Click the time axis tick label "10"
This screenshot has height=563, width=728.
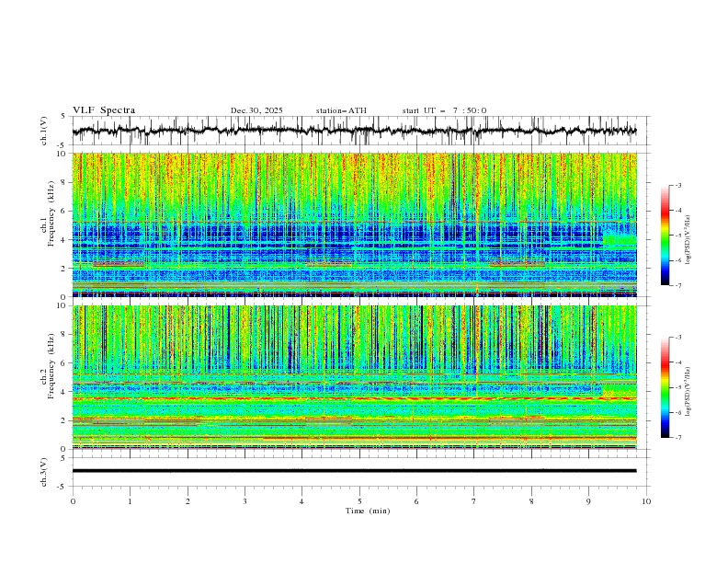646,501
